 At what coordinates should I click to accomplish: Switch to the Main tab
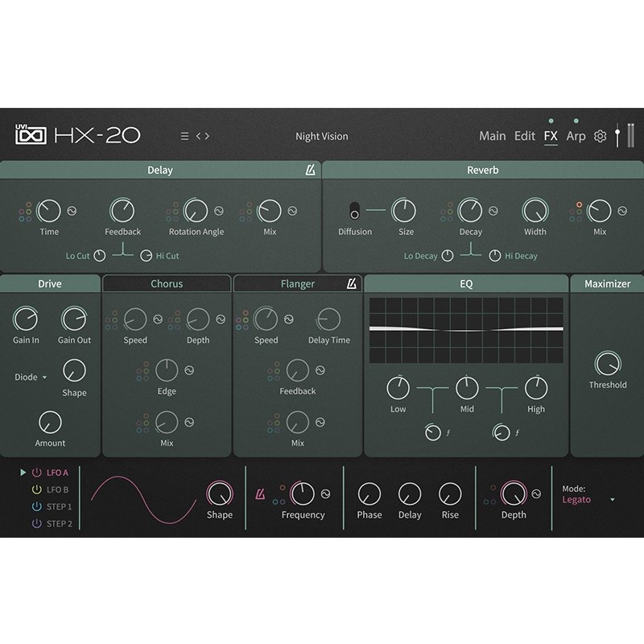[493, 136]
